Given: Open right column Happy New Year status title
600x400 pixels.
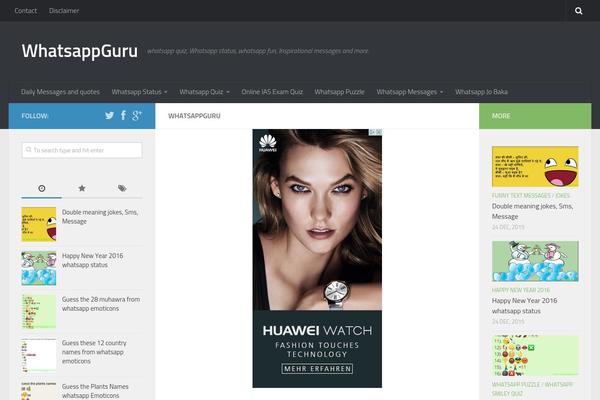Looking at the screenshot, I should tap(524, 306).
